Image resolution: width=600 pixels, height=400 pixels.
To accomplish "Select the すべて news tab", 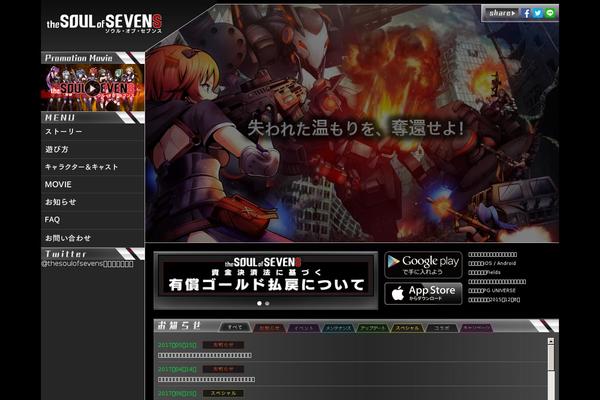I will pyautogui.click(x=235, y=328).
